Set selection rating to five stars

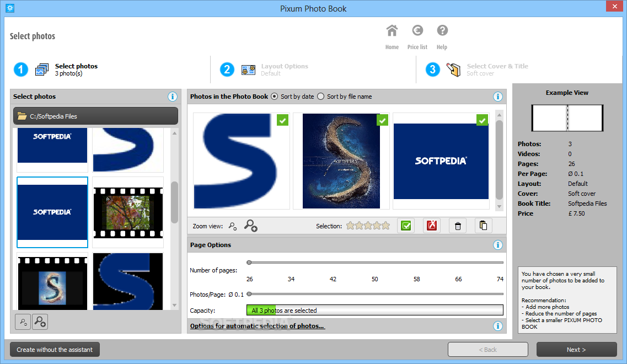[385, 226]
